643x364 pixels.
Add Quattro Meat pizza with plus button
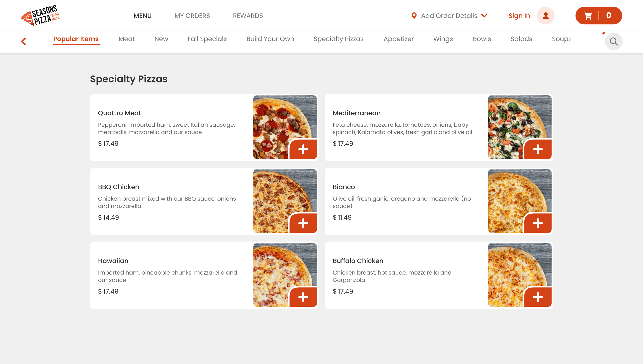303,149
